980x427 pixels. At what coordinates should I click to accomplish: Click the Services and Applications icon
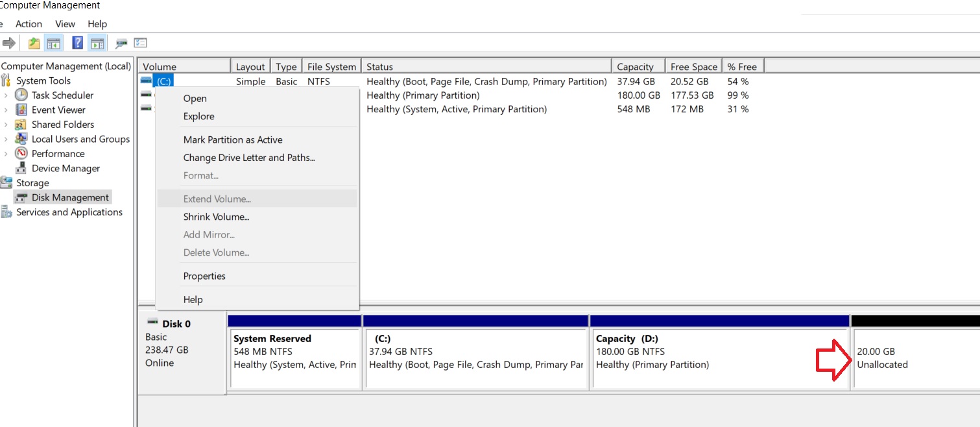6,212
